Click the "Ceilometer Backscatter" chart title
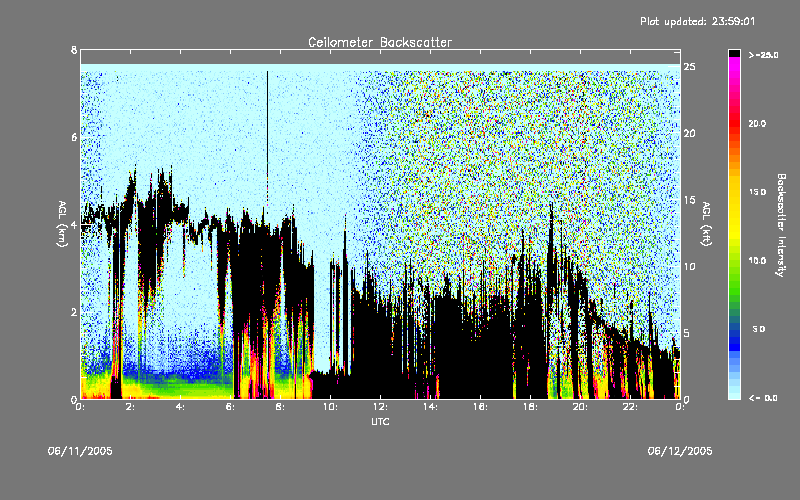This screenshot has height=500, width=800. (380, 42)
